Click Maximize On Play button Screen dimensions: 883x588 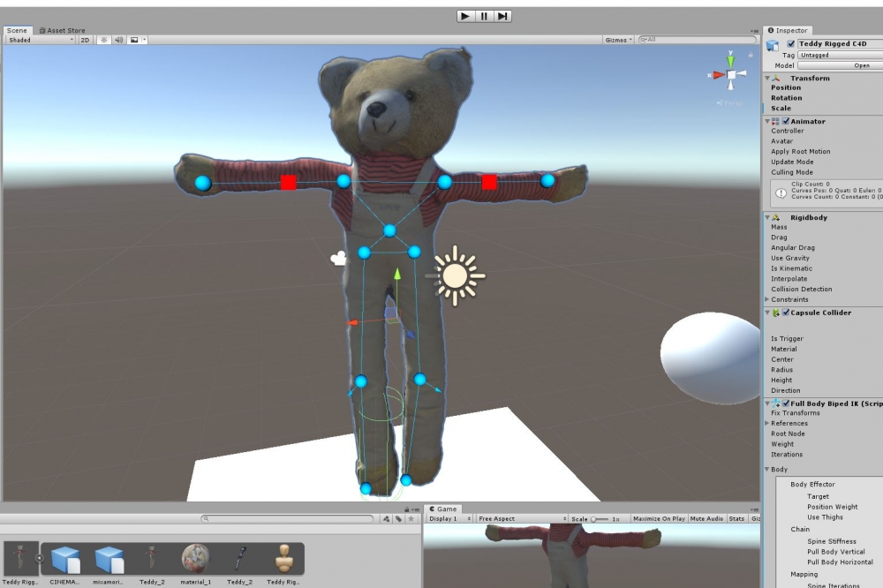pos(660,519)
